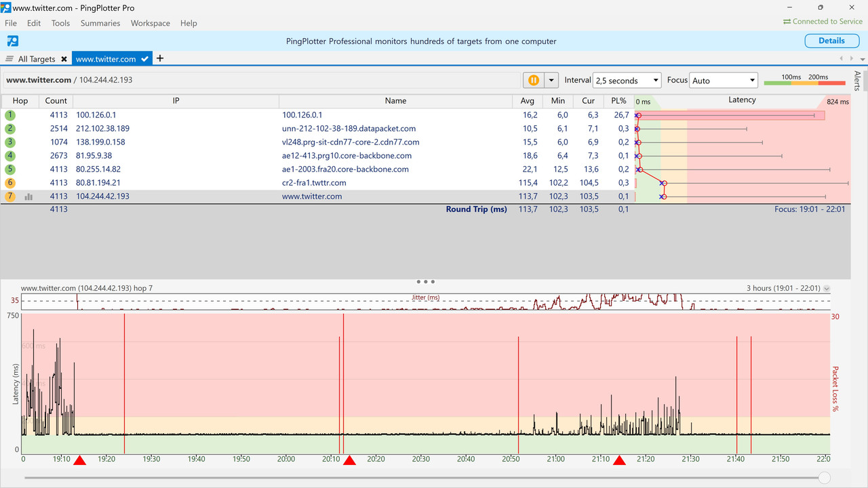Open the Summaries menu
The image size is (868, 488).
(x=100, y=23)
